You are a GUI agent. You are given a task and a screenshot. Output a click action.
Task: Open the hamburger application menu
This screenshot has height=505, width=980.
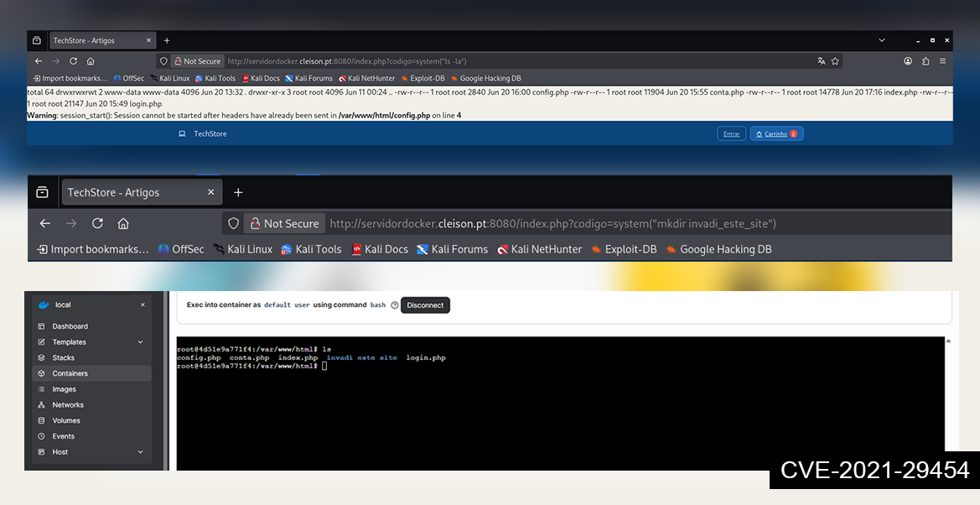point(942,61)
